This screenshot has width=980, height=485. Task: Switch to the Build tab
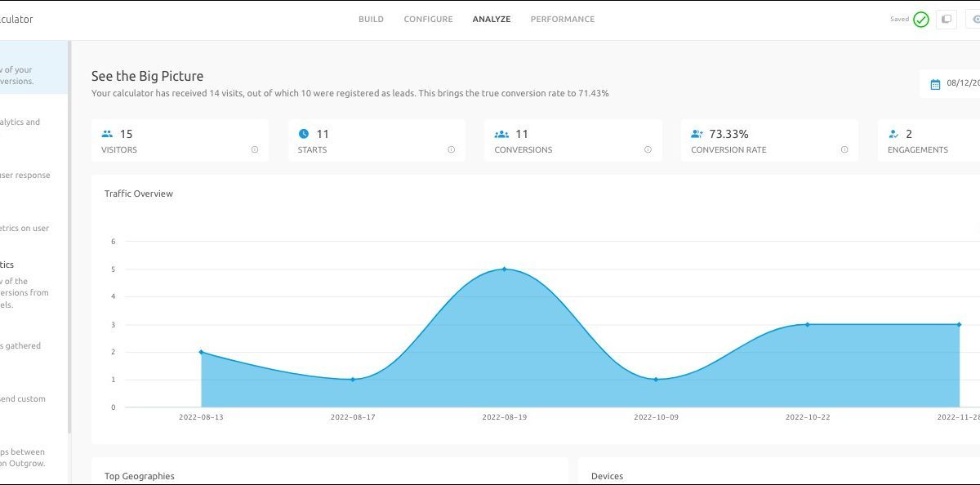371,20
